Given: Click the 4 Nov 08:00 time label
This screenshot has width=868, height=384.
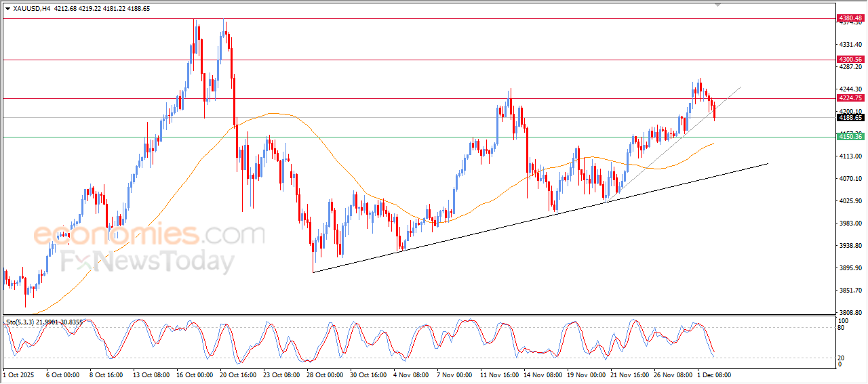Looking at the screenshot, I should pos(411,375).
